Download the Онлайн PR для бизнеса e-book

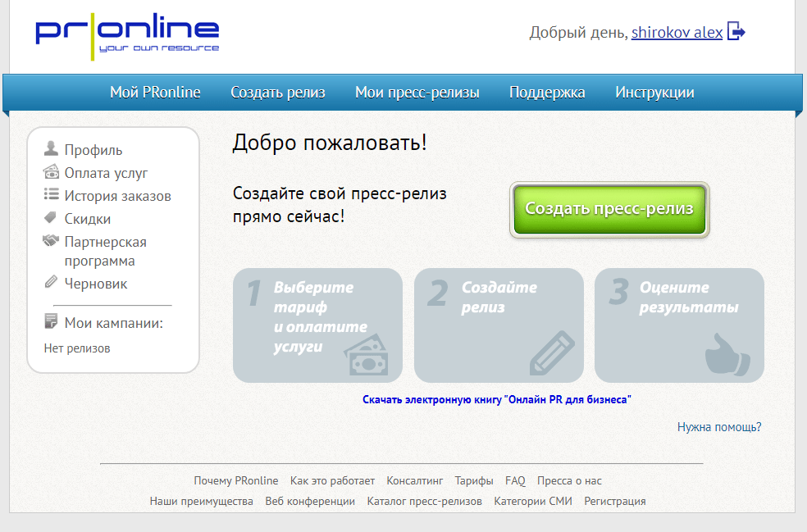[497, 400]
